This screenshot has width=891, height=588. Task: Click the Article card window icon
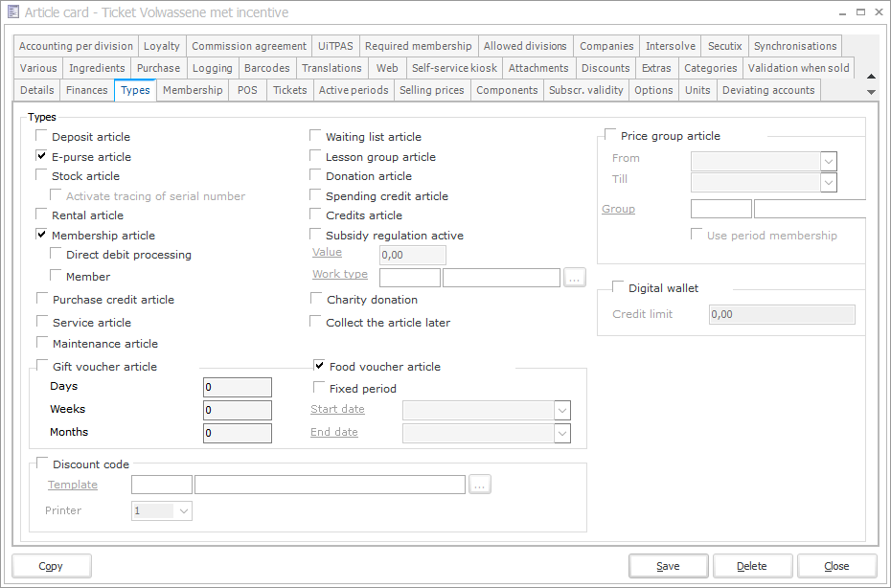(x=12, y=12)
